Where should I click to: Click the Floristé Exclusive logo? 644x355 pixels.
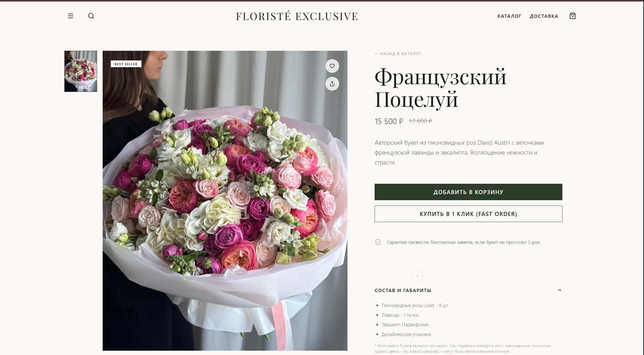(297, 16)
